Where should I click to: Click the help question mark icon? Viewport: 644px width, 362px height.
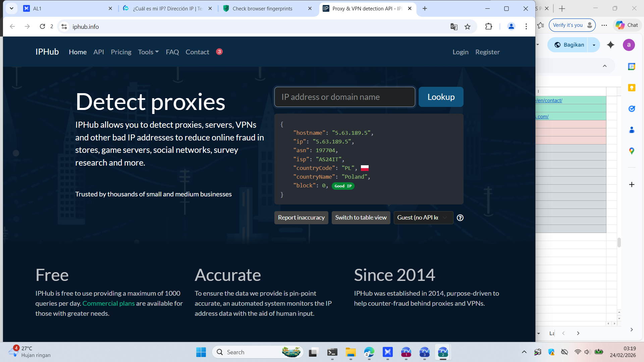click(460, 218)
